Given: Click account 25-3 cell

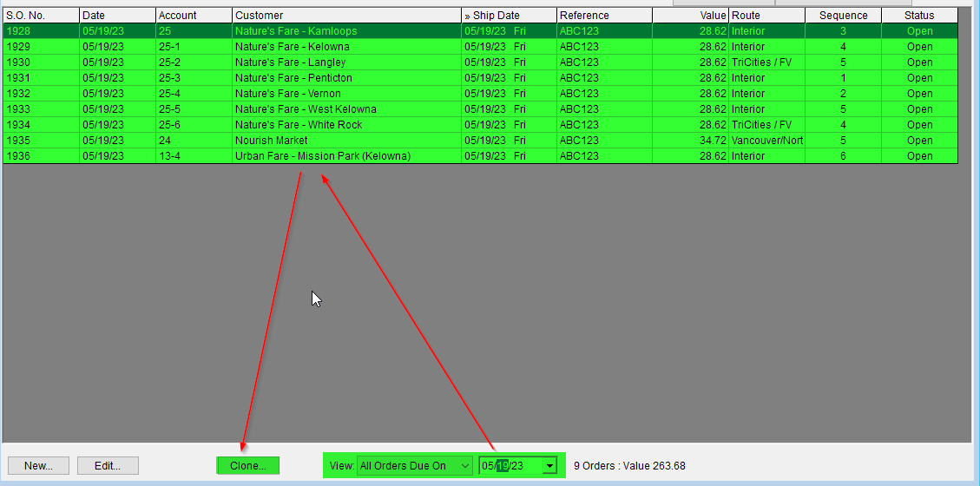Looking at the screenshot, I should 194,77.
